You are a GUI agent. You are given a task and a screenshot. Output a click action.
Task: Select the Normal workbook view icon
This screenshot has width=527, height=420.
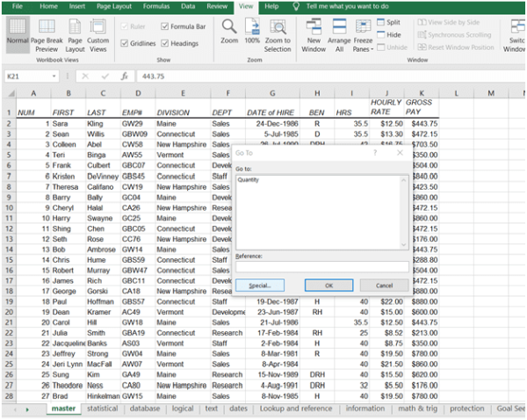17,33
